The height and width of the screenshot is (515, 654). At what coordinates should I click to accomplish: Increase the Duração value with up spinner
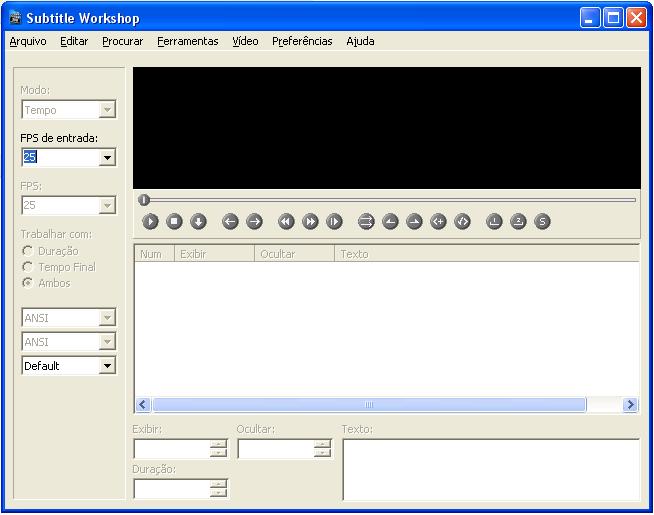click(x=218, y=484)
